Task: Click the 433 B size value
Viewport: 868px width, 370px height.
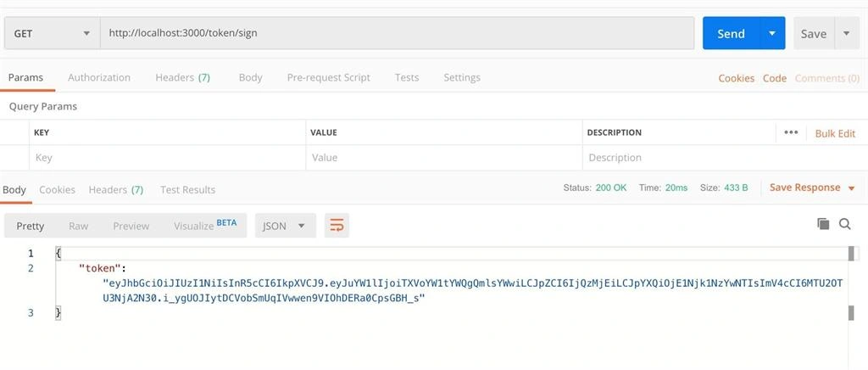Action: click(736, 188)
